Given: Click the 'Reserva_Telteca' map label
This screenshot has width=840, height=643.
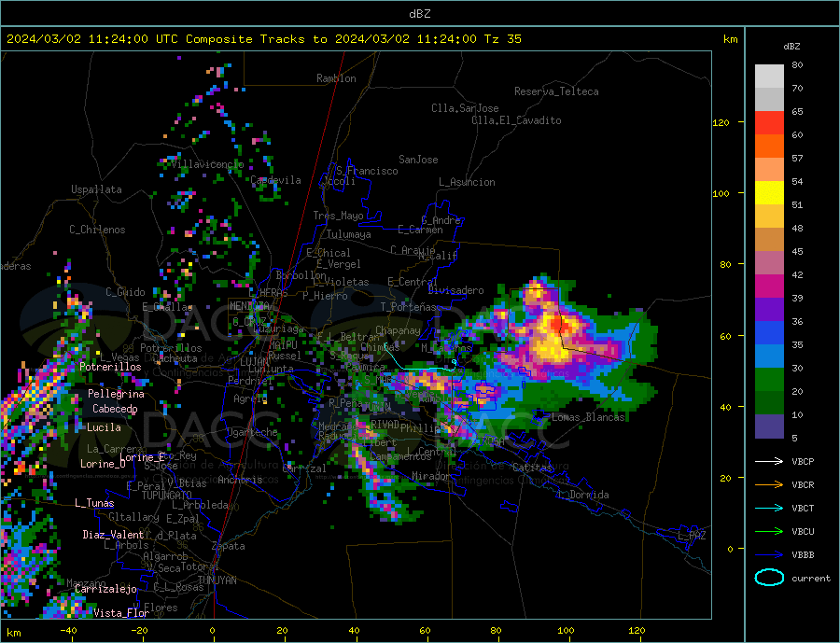Looking at the screenshot, I should tap(556, 91).
